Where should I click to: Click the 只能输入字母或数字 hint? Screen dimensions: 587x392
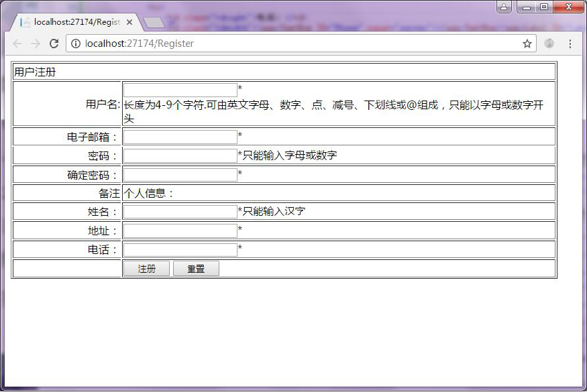(x=290, y=155)
